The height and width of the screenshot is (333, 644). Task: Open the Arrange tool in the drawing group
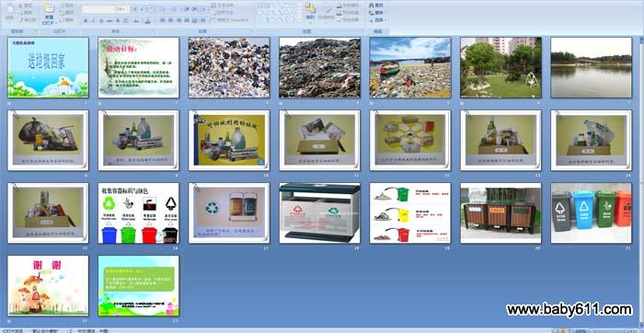tap(310, 12)
